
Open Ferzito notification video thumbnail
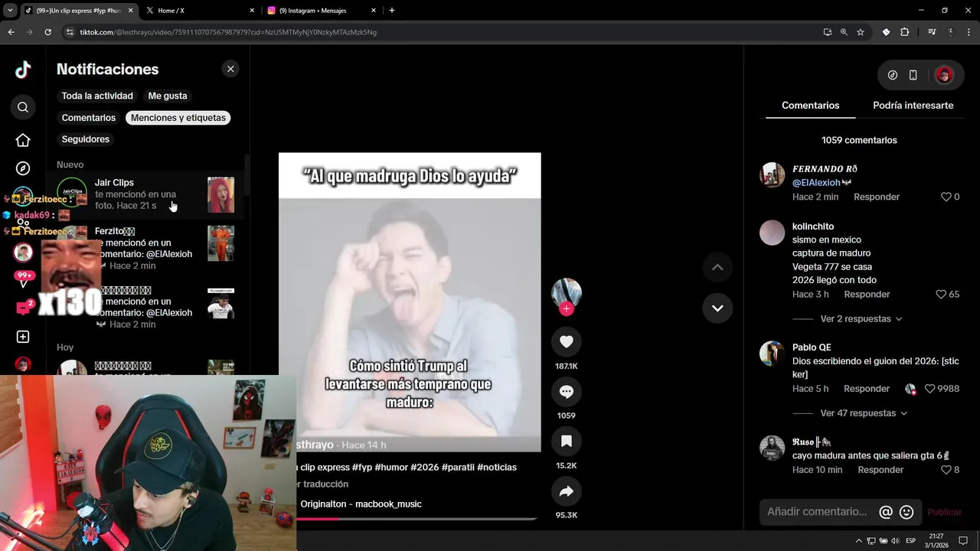click(x=220, y=243)
